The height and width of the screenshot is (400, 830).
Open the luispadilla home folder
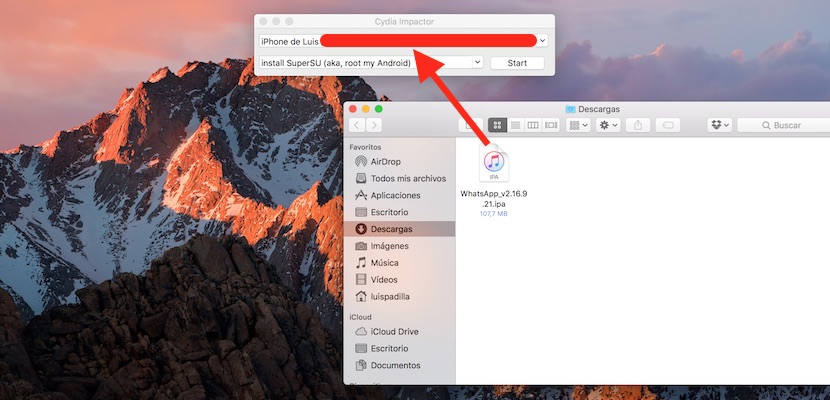click(x=400, y=296)
